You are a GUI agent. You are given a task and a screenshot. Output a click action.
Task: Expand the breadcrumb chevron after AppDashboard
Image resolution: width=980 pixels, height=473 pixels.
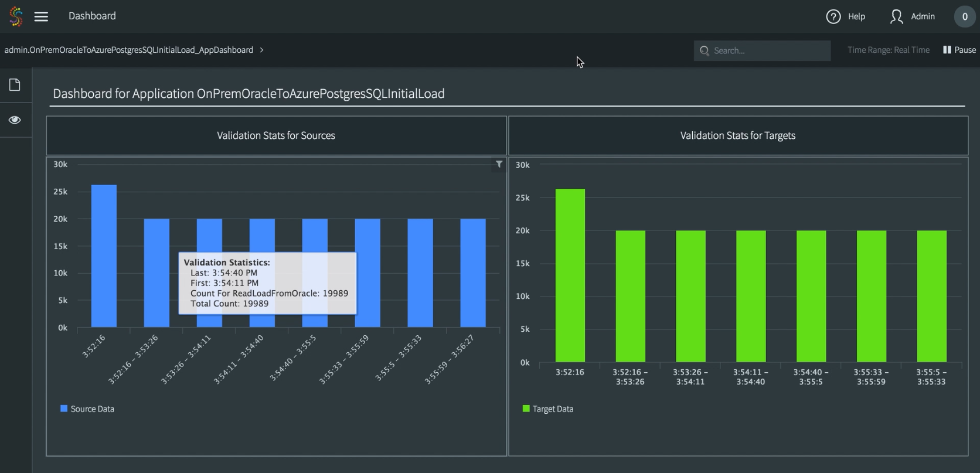coord(261,50)
